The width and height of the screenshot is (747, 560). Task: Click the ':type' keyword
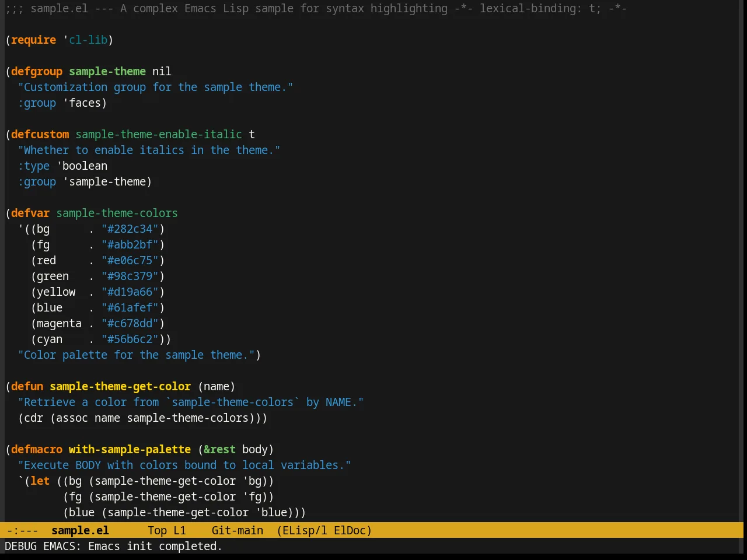pos(34,166)
